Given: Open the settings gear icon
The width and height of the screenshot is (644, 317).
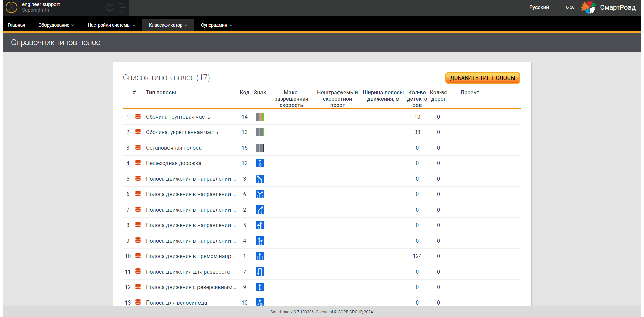Looking at the screenshot, I should [110, 8].
